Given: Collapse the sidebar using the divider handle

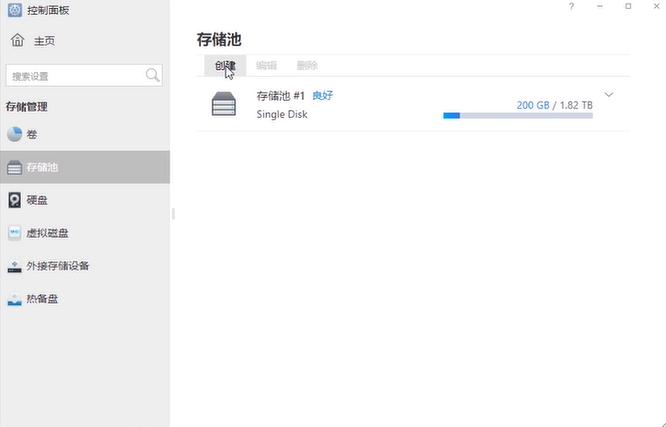Looking at the screenshot, I should (173, 213).
